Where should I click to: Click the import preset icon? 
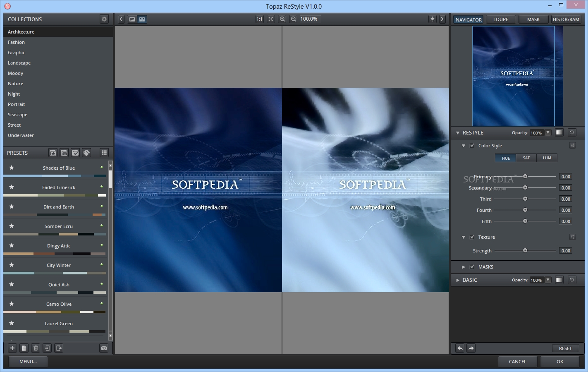[x=47, y=348]
